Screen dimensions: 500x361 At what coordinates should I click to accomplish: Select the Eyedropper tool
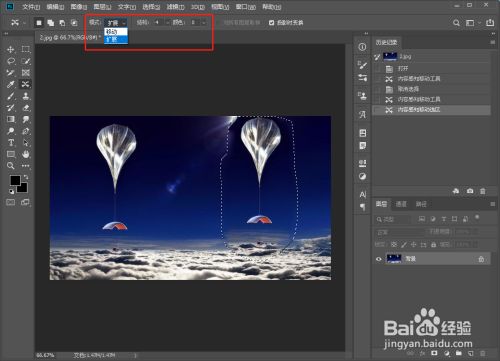[11, 84]
